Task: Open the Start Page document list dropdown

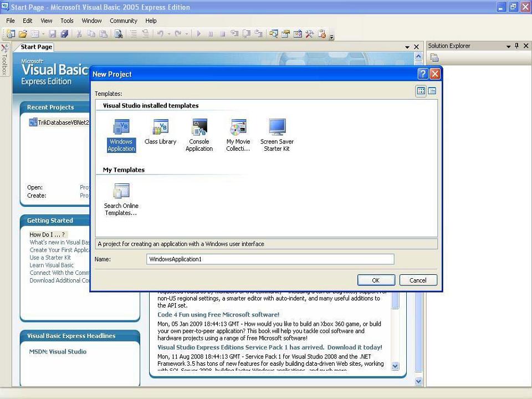Action: click(407, 47)
